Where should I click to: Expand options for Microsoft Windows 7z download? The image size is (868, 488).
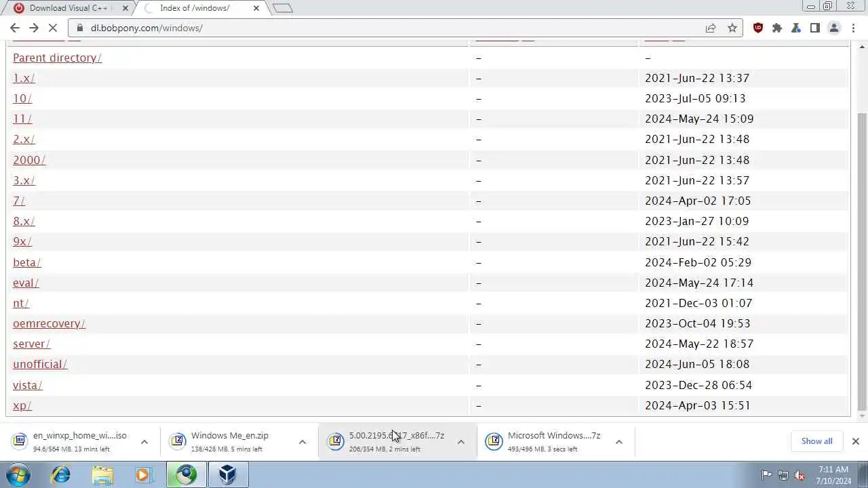tap(618, 442)
